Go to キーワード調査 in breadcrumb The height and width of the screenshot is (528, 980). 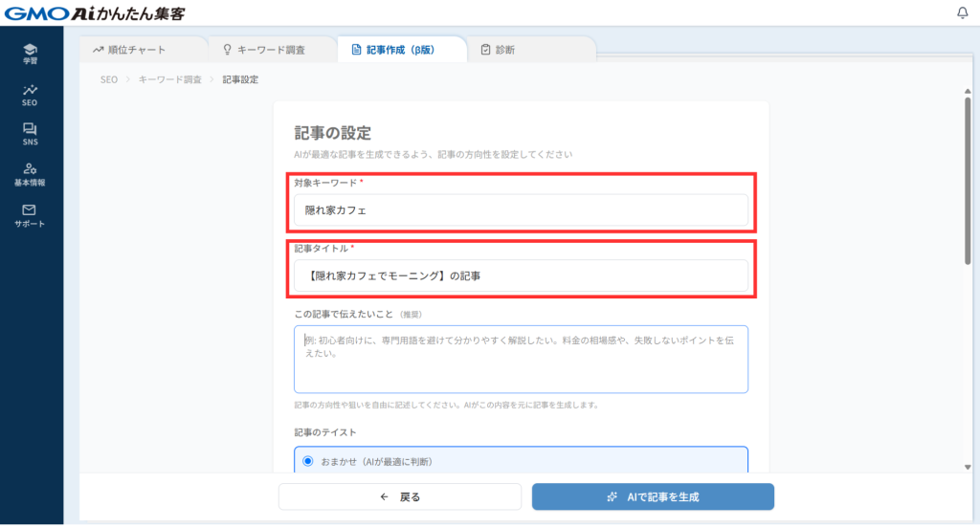(x=169, y=79)
